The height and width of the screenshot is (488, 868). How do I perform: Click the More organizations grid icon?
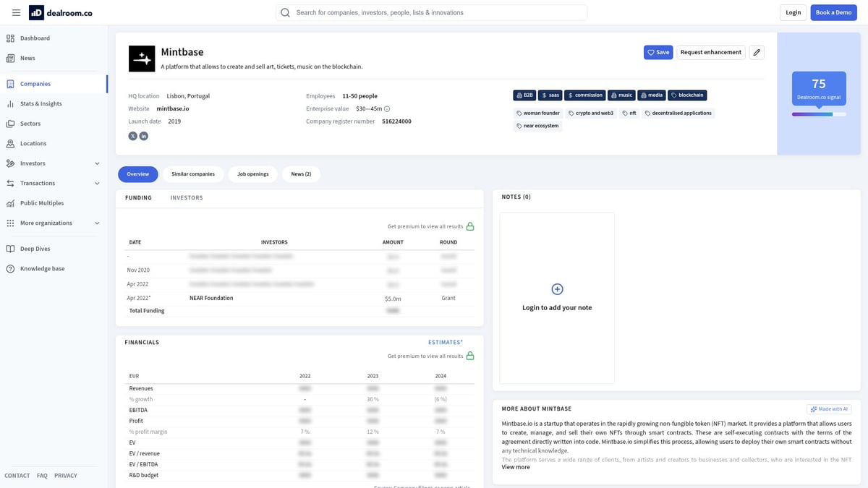click(10, 223)
